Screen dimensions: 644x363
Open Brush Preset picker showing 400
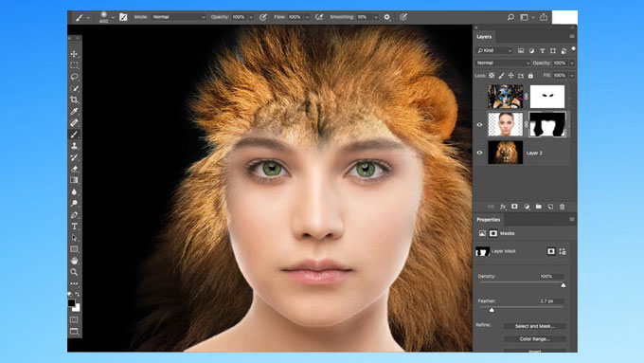pos(107,17)
